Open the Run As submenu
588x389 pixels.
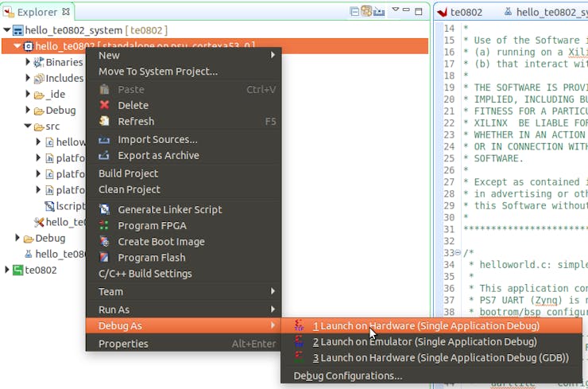[x=184, y=309]
